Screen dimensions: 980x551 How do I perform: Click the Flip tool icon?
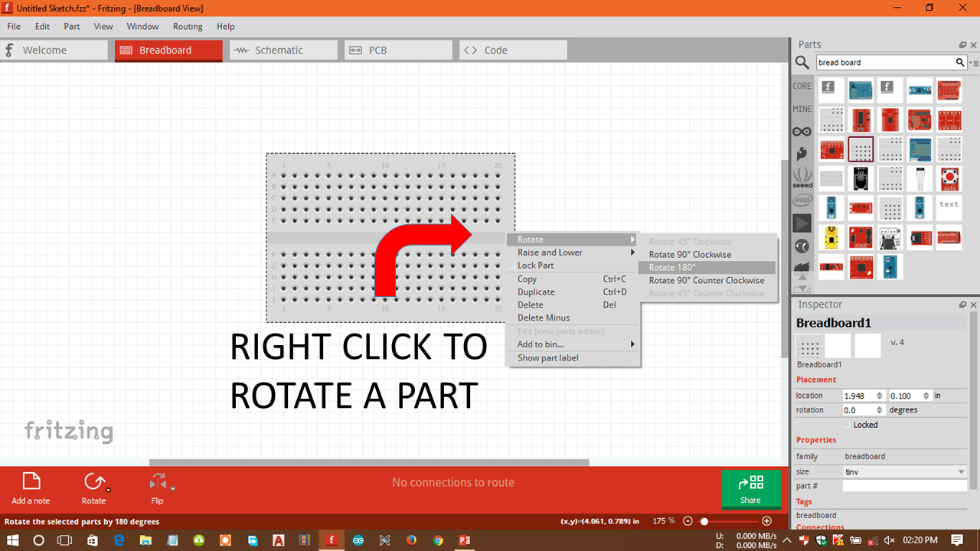click(157, 482)
